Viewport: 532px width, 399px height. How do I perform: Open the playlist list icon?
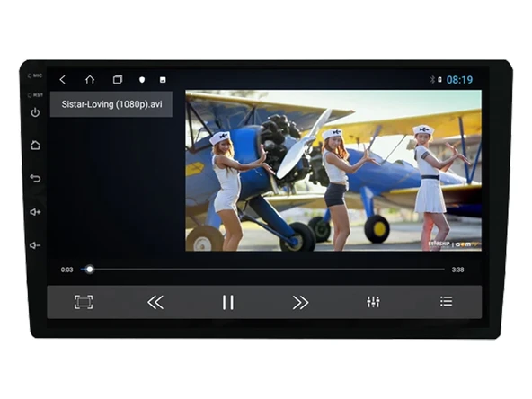click(x=446, y=301)
